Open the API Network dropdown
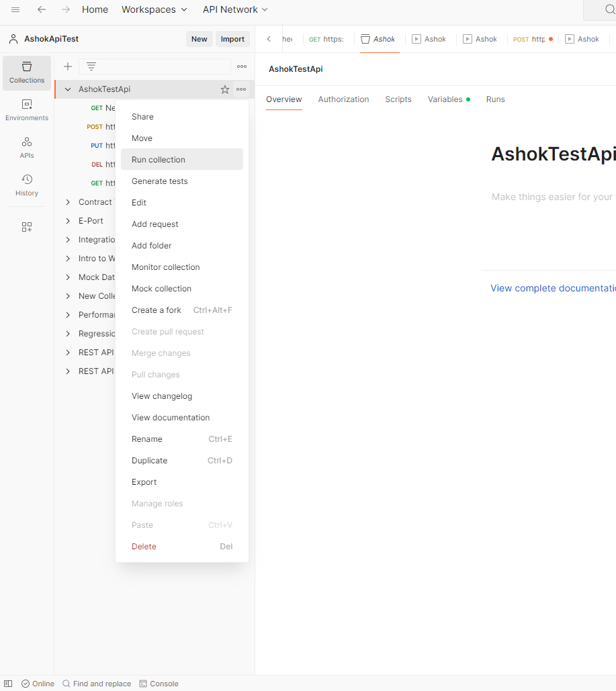Screen dimensions: 616x691 (235, 9)
